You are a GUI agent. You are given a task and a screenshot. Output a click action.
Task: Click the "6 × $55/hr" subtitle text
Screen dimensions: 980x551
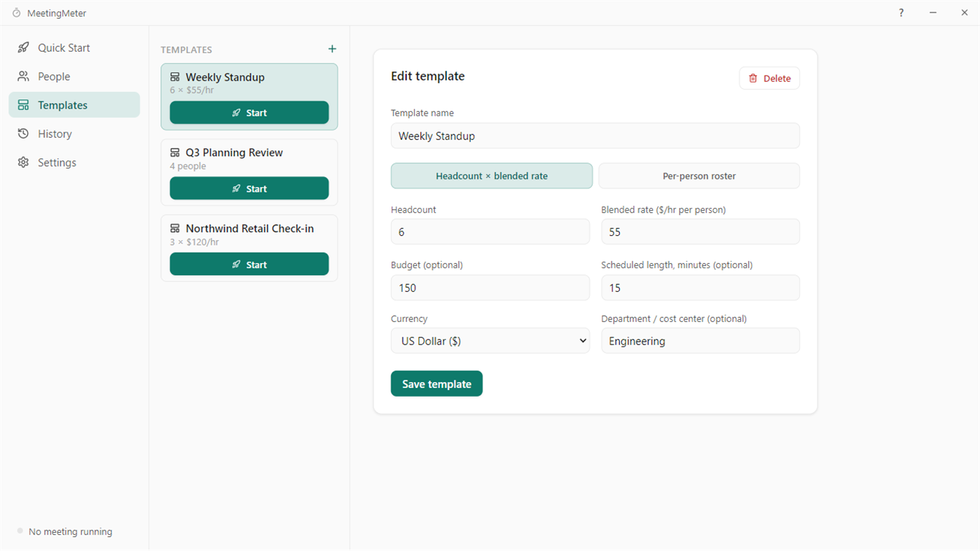(191, 90)
